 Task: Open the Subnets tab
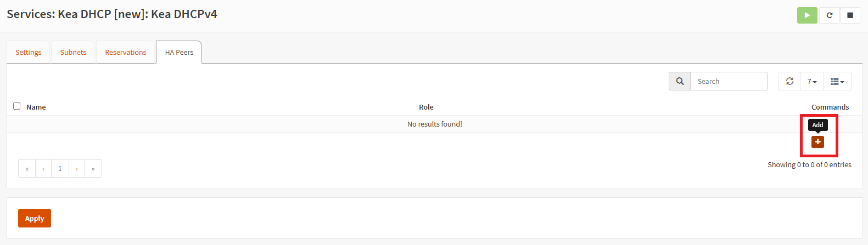(73, 52)
